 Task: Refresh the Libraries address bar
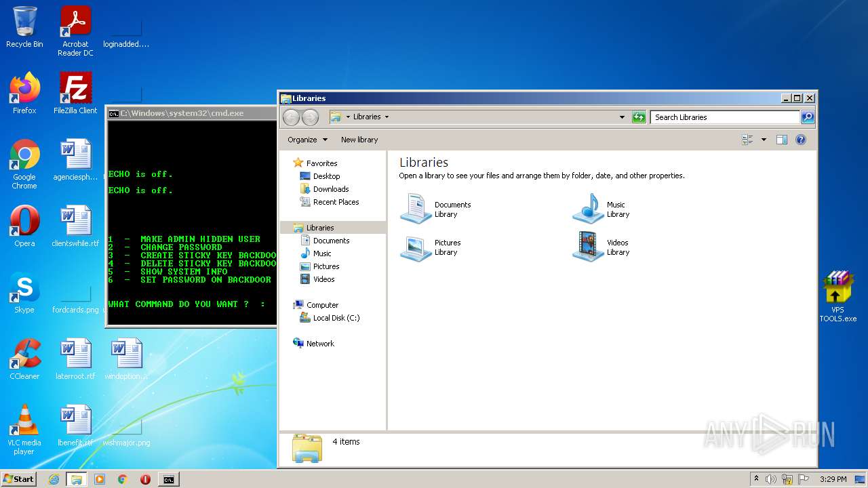click(x=639, y=117)
